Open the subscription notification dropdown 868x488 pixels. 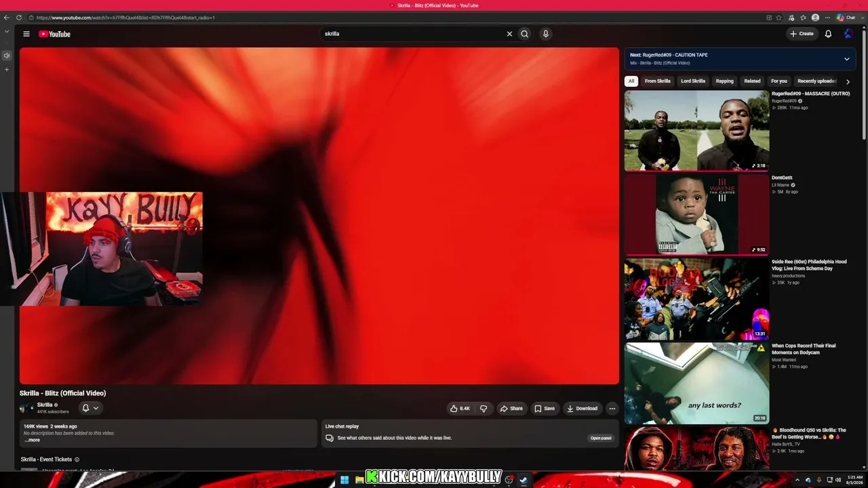90,408
